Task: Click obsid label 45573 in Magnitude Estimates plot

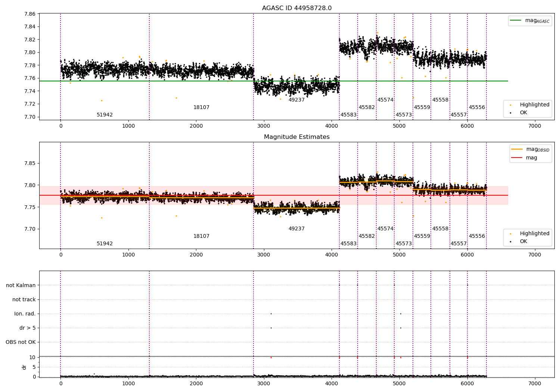Action: pyautogui.click(x=404, y=244)
